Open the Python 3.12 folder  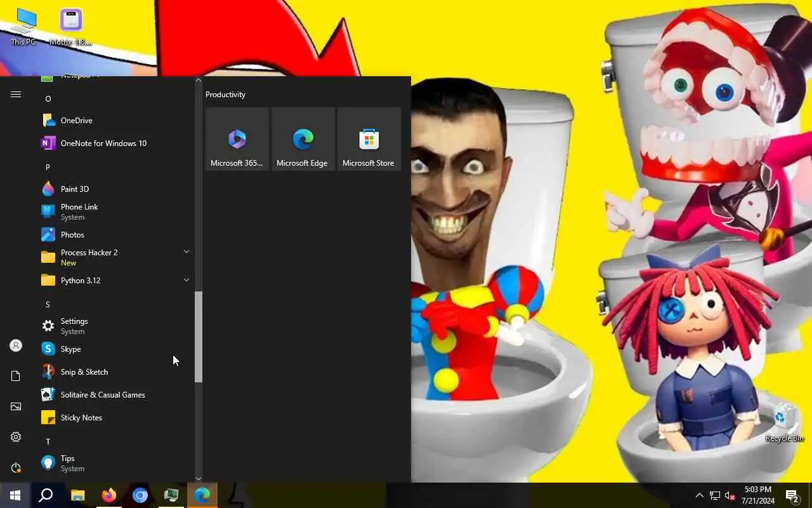pyautogui.click(x=114, y=280)
